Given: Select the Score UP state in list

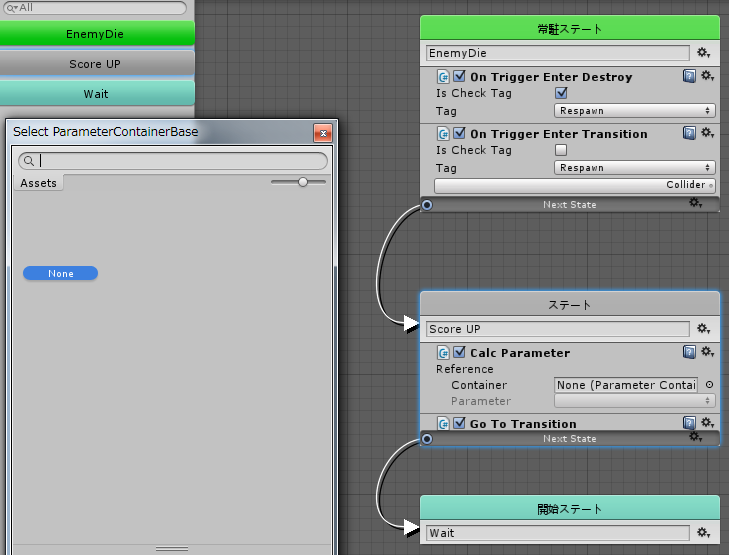Looking at the screenshot, I should tap(95, 64).
